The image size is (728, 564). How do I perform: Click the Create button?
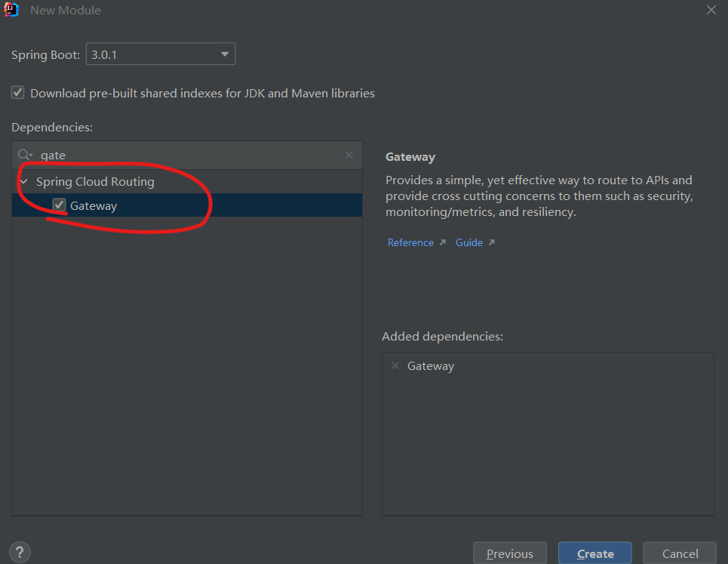pyautogui.click(x=594, y=553)
